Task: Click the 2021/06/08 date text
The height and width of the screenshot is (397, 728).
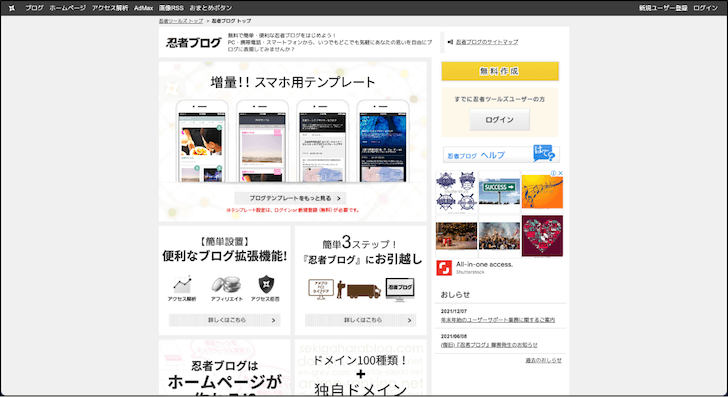Action: click(454, 336)
